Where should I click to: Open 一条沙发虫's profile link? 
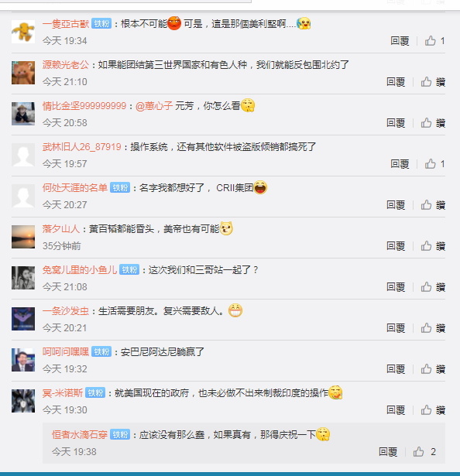(66, 311)
